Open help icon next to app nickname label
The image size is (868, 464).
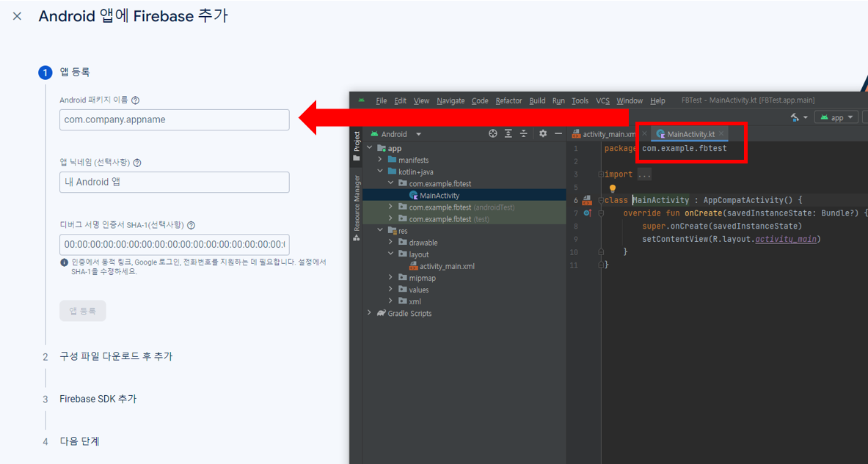click(x=137, y=163)
